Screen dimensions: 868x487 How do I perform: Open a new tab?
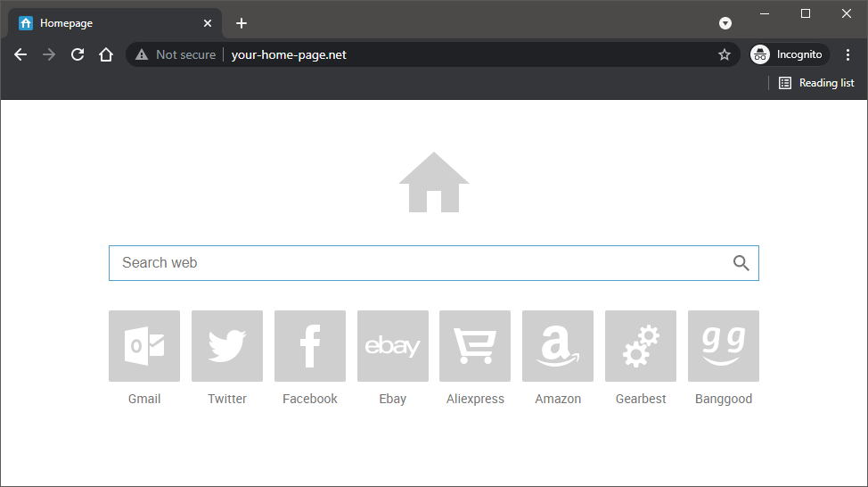[242, 23]
